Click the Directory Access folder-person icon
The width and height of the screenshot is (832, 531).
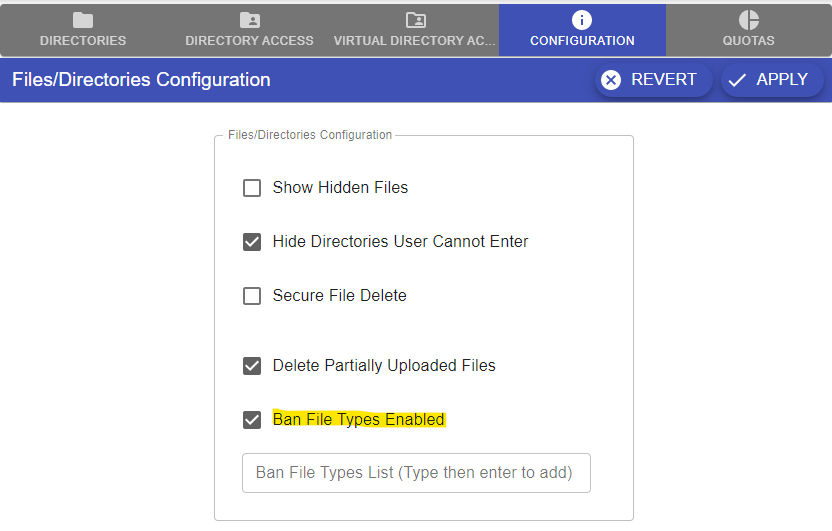click(249, 20)
